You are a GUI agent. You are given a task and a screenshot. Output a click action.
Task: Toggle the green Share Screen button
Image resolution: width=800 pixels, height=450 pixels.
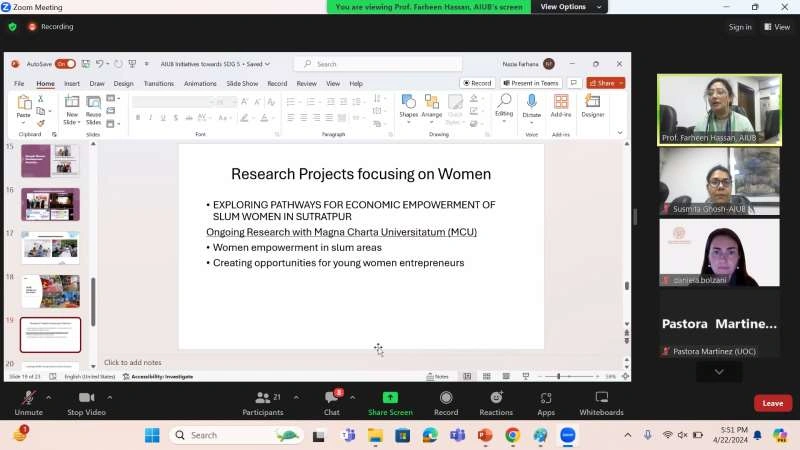(x=389, y=398)
